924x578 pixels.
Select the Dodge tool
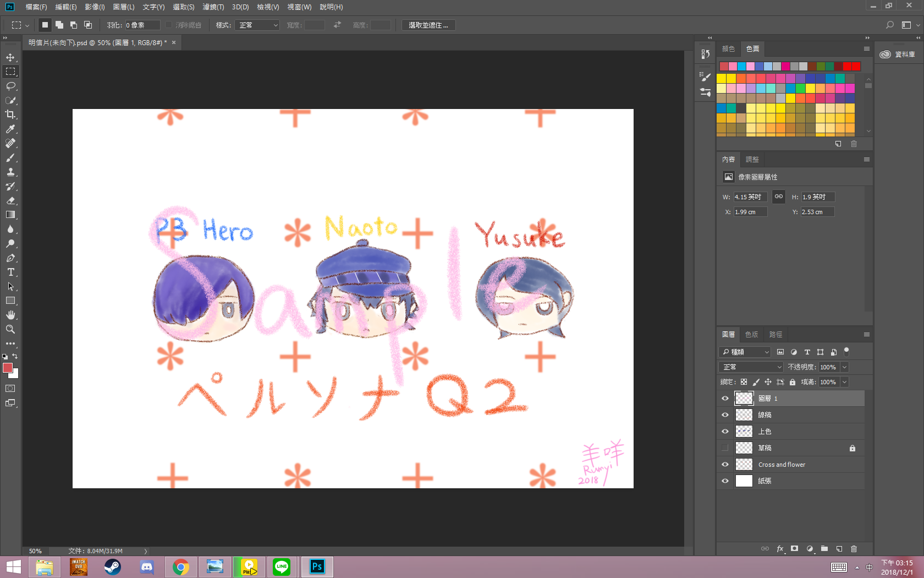(10, 243)
